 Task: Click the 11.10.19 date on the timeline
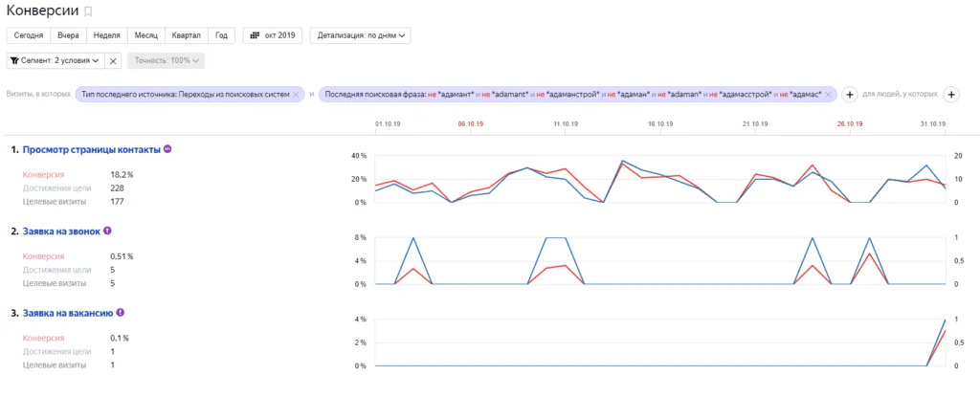point(566,124)
